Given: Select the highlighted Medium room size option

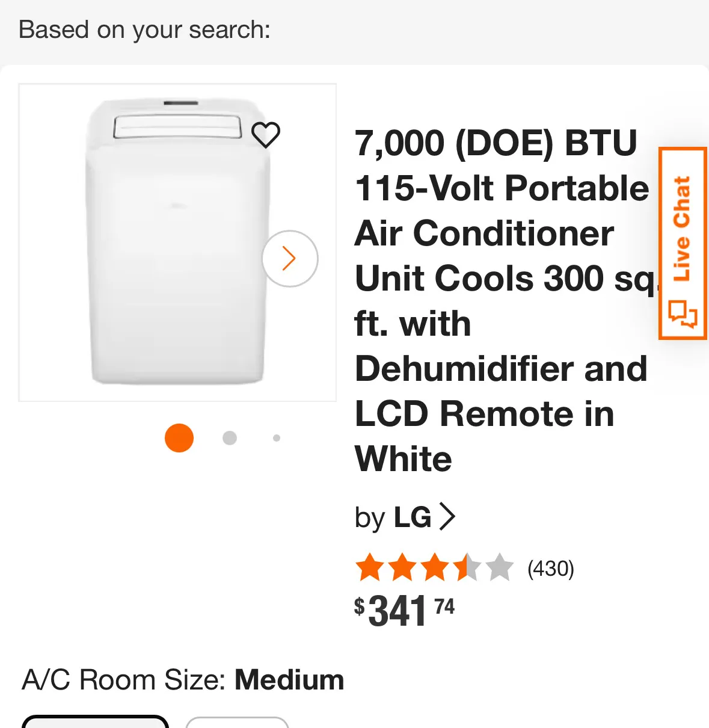Looking at the screenshot, I should (x=95, y=722).
